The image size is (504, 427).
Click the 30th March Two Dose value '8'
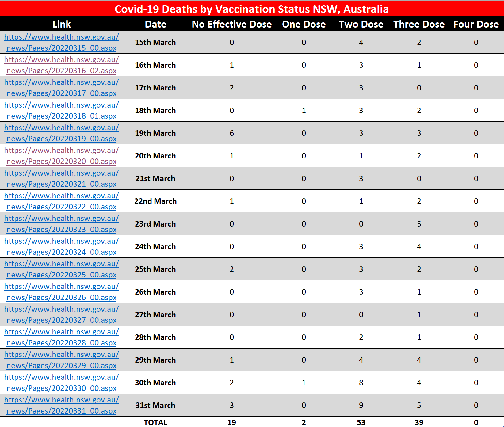361,383
